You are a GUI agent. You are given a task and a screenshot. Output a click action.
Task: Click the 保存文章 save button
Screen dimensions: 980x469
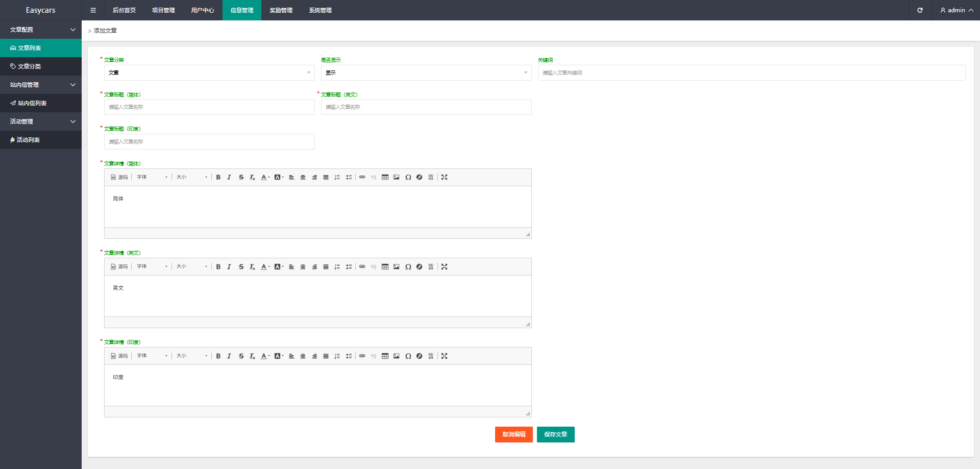click(x=555, y=434)
